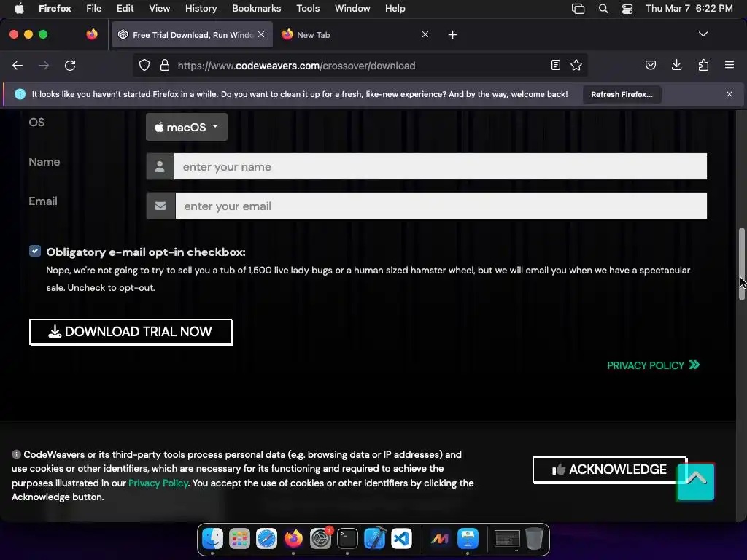Click the Stage Manager menu bar icon

(578, 9)
